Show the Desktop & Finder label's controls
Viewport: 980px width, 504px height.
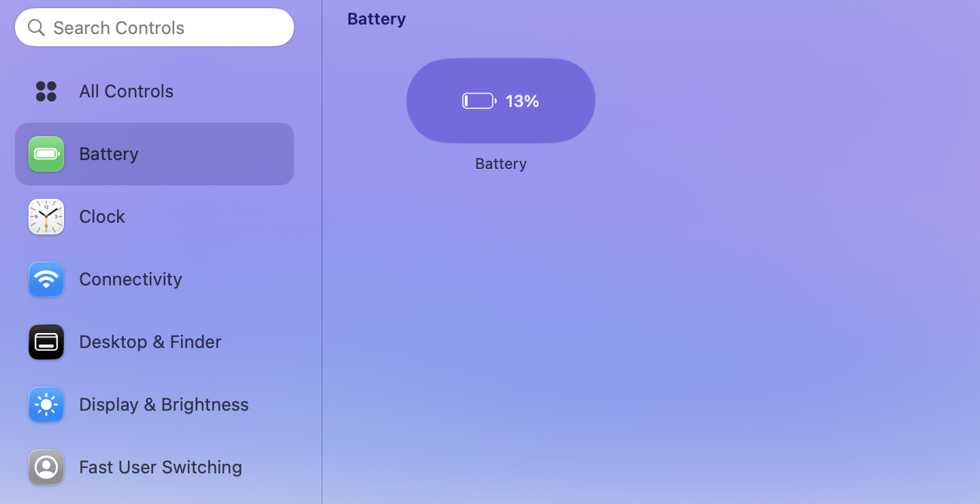[150, 342]
